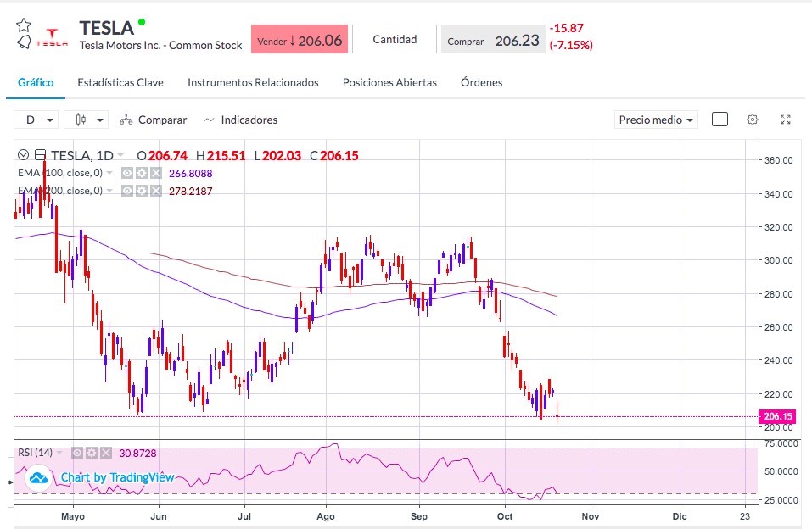Click the Ago label on the time axis
812x529 pixels.
tap(326, 516)
